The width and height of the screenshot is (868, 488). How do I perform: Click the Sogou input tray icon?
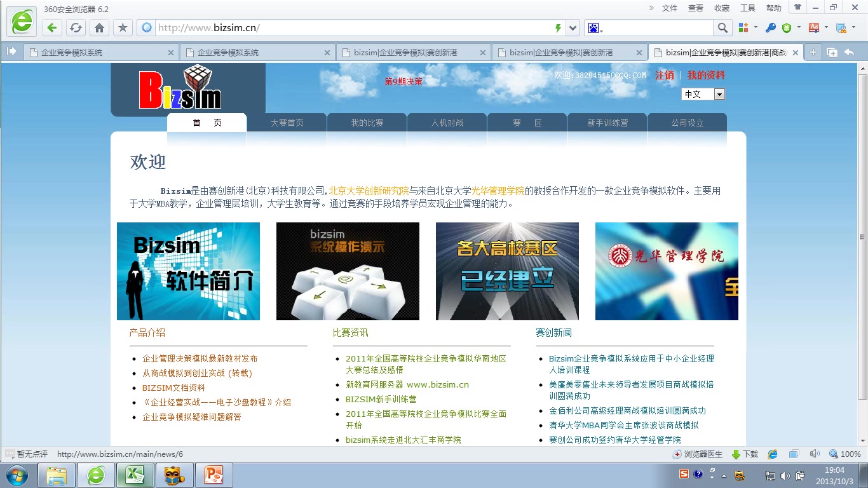(684, 474)
